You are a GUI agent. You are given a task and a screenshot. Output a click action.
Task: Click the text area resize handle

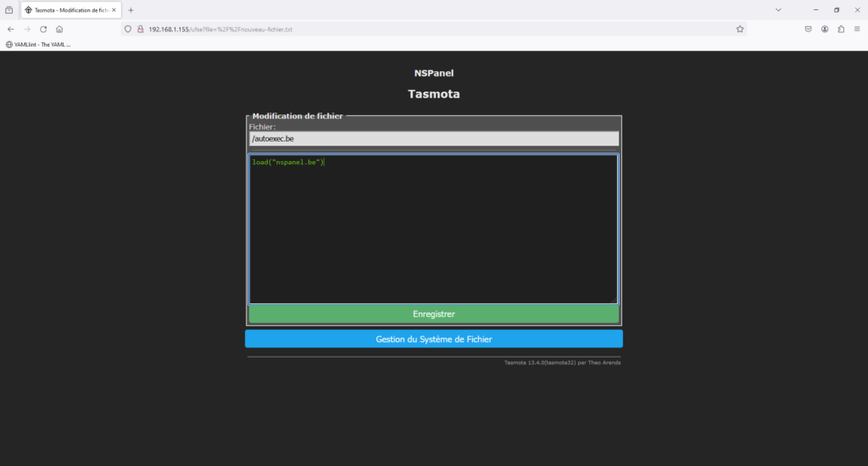[x=614, y=300]
